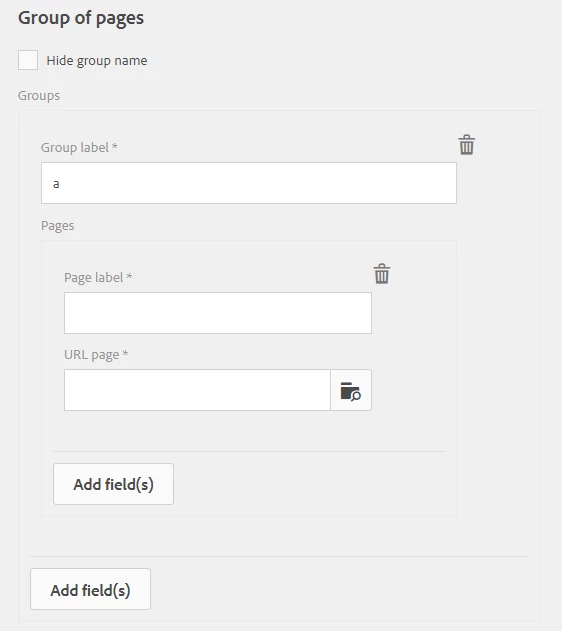The width and height of the screenshot is (562, 631).
Task: Click the divider above inner Add field(s)
Action: 249,452
